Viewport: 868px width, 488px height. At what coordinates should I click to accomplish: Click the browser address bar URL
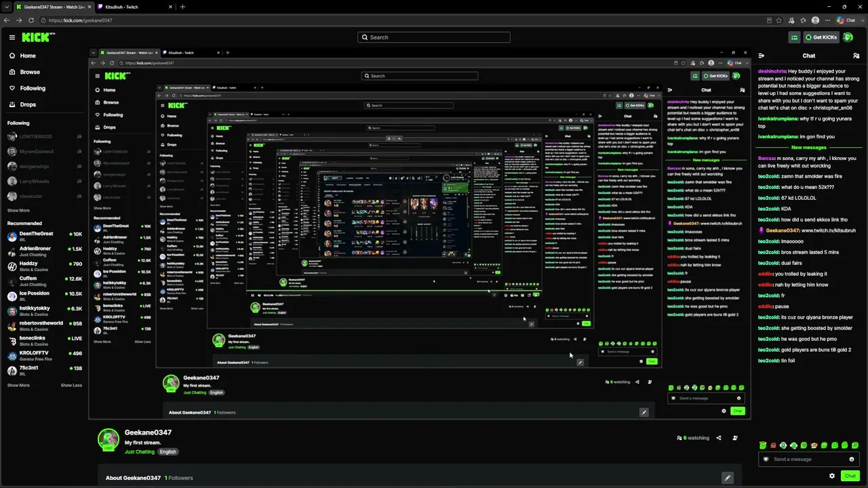point(81,20)
